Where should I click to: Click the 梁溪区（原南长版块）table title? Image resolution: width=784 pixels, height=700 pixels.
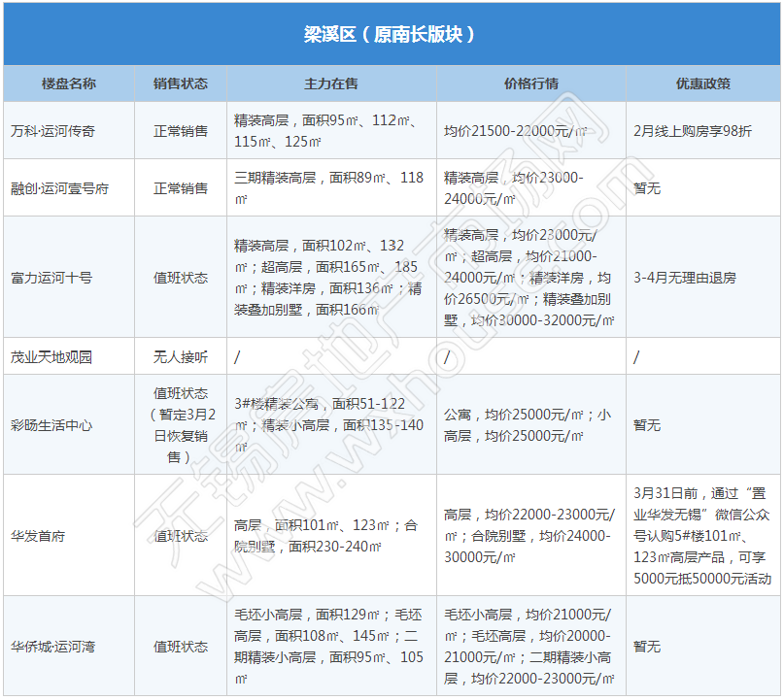point(391,35)
